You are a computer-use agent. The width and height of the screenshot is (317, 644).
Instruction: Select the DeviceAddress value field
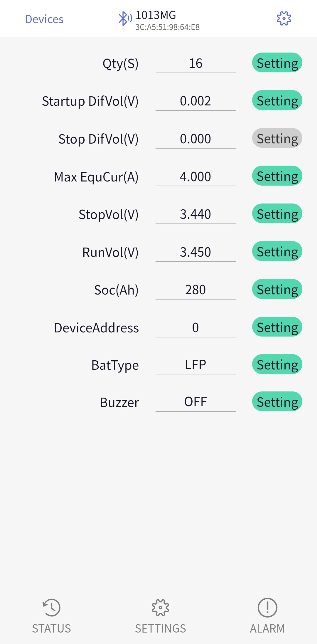point(195,327)
